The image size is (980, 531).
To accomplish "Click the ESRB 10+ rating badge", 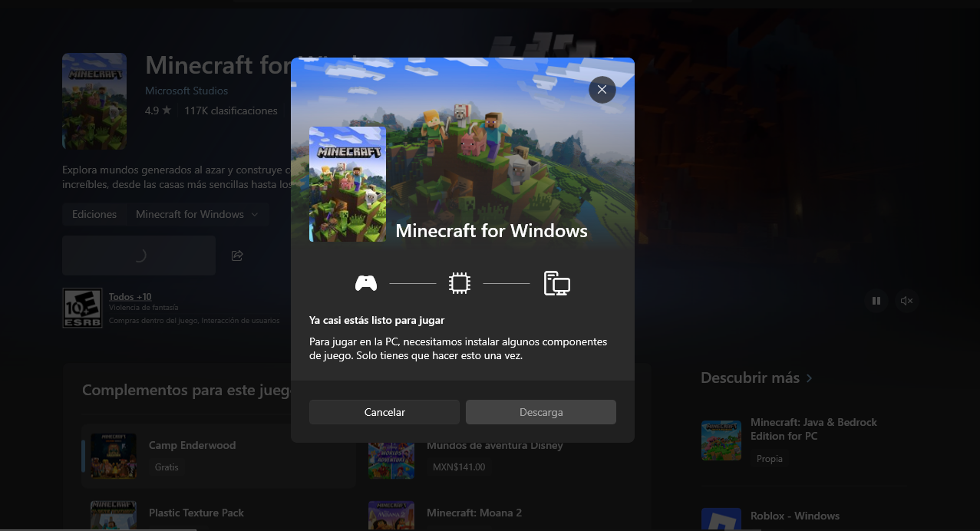I will (82, 308).
